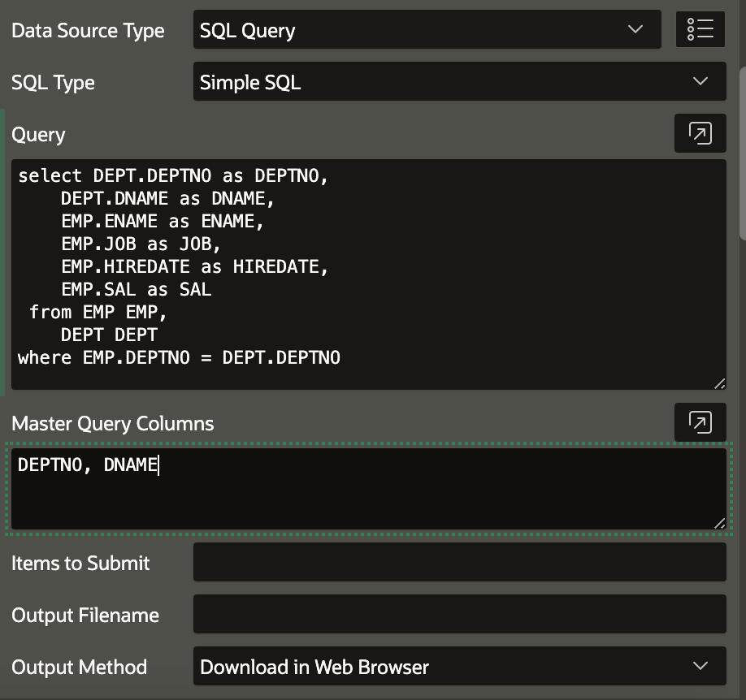Focus the Output Filename field
Screen dimensions: 746x700
pyautogui.click(x=460, y=614)
